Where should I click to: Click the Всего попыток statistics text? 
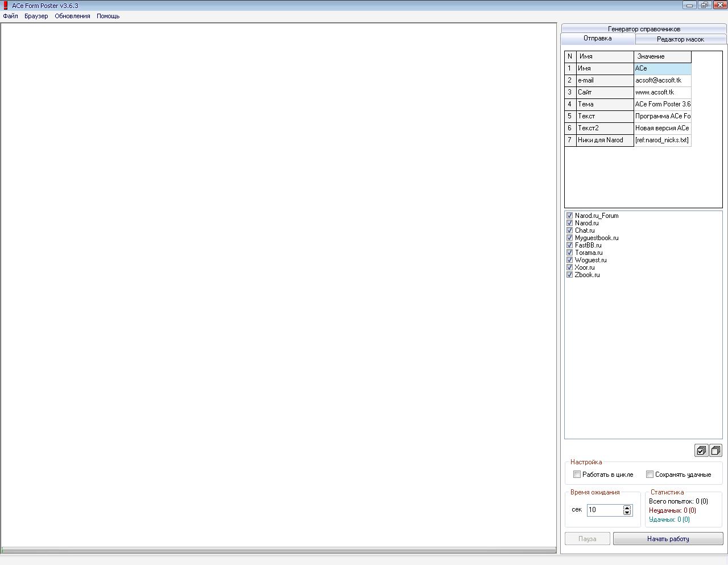point(679,501)
